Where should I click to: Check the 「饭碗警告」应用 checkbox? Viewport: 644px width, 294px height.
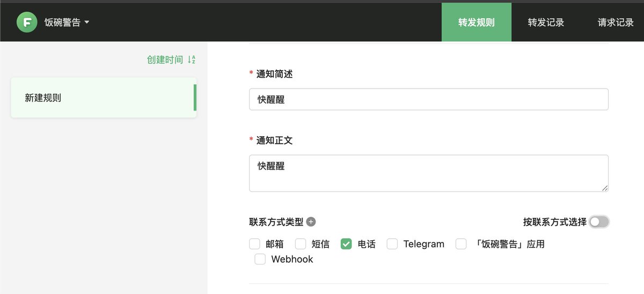[461, 244]
